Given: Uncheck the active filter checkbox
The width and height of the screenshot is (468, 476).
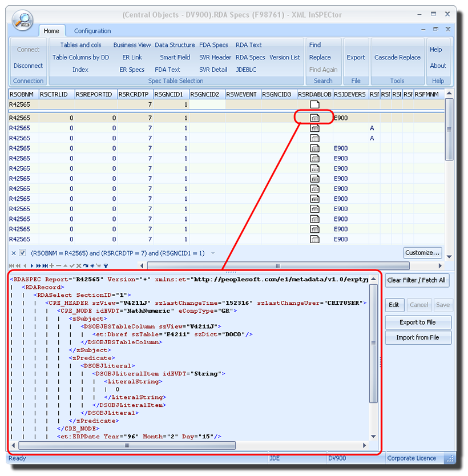Looking at the screenshot, I should click(22, 253).
